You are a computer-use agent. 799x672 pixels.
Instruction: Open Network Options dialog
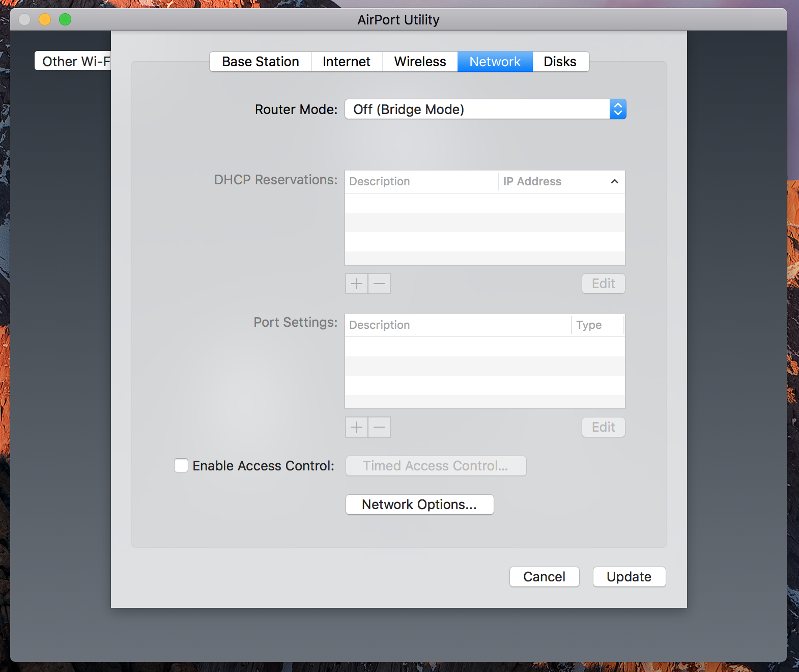pos(419,505)
